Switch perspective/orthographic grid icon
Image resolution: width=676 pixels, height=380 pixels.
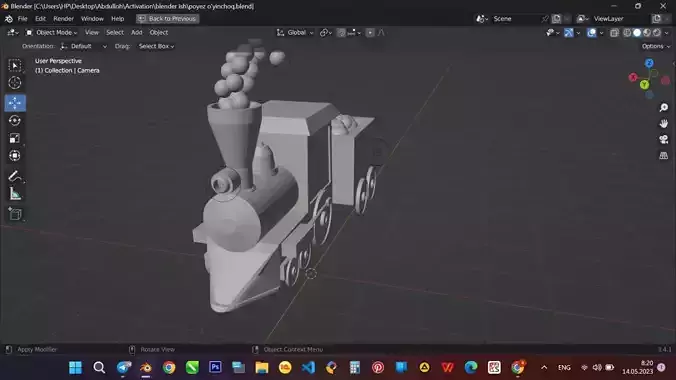click(x=663, y=155)
